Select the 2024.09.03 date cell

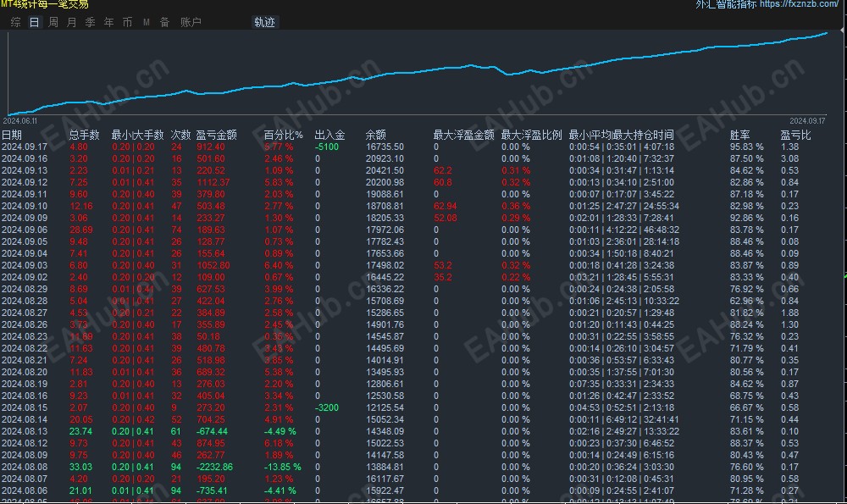click(x=25, y=266)
